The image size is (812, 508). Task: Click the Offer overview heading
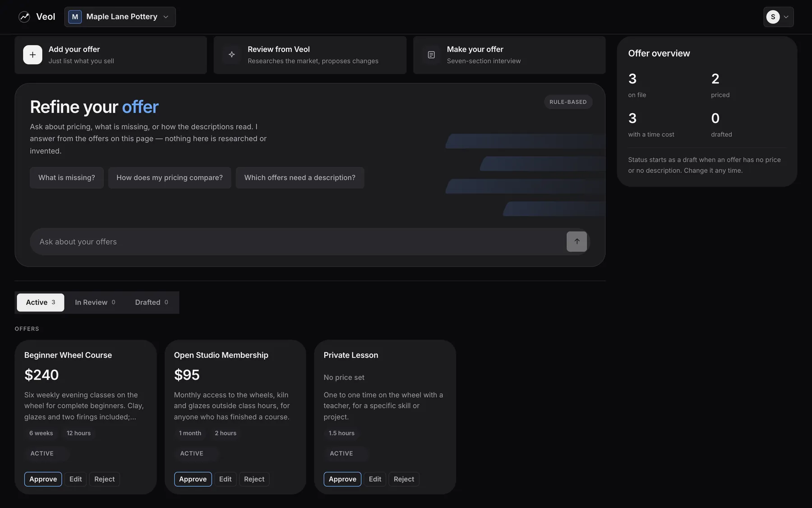coord(659,53)
